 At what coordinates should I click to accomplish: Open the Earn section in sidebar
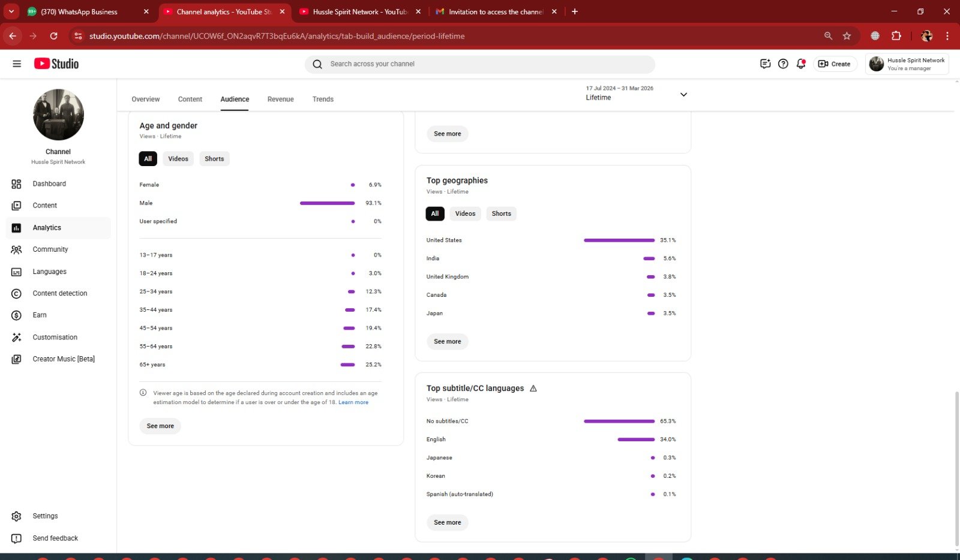tap(40, 315)
